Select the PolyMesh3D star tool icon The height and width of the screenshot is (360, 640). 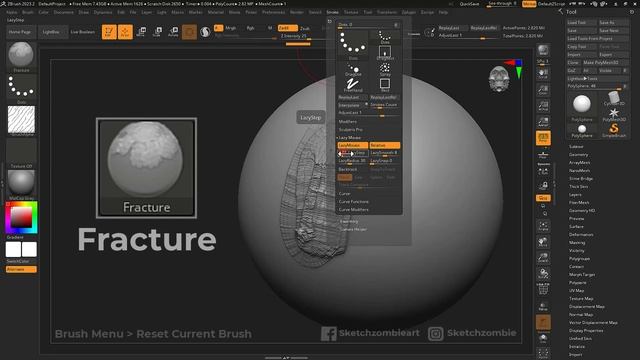tap(613, 115)
